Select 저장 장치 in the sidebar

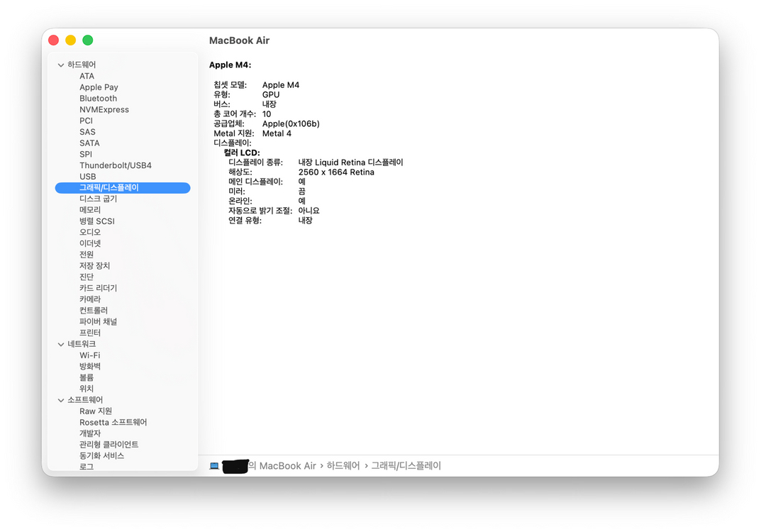tap(94, 266)
